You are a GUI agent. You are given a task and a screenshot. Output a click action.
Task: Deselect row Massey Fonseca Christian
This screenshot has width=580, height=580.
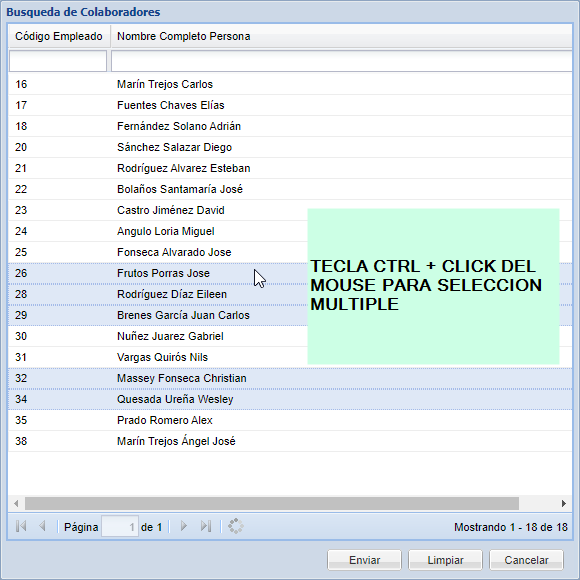290,378
